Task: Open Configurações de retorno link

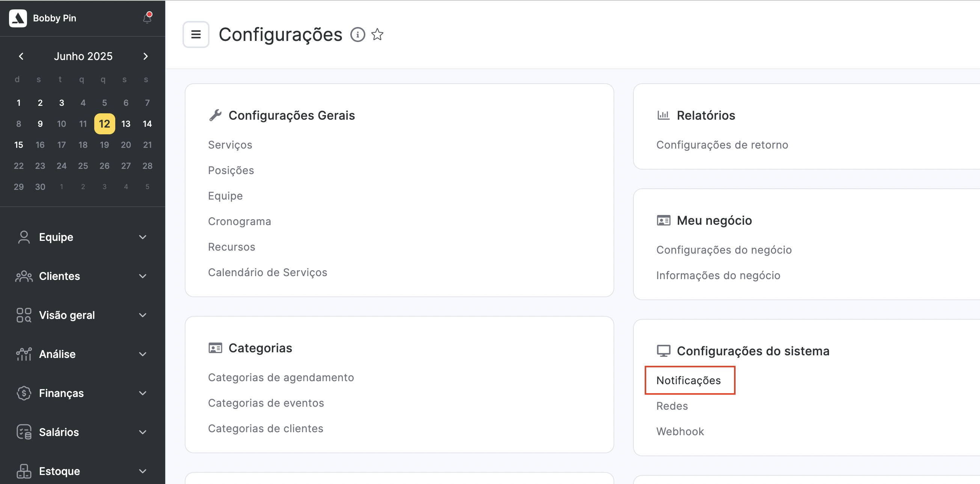Action: click(722, 145)
